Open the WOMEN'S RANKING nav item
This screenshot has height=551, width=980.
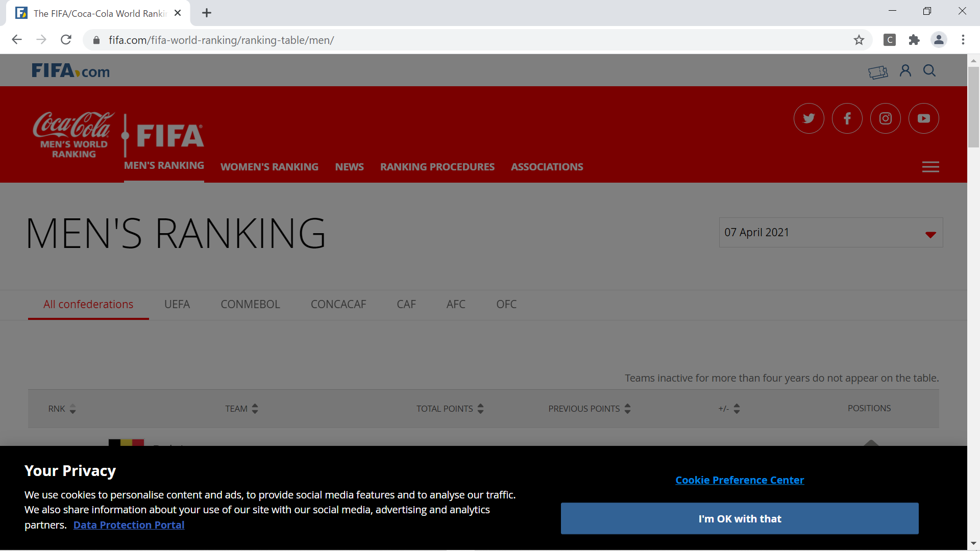[x=269, y=167]
